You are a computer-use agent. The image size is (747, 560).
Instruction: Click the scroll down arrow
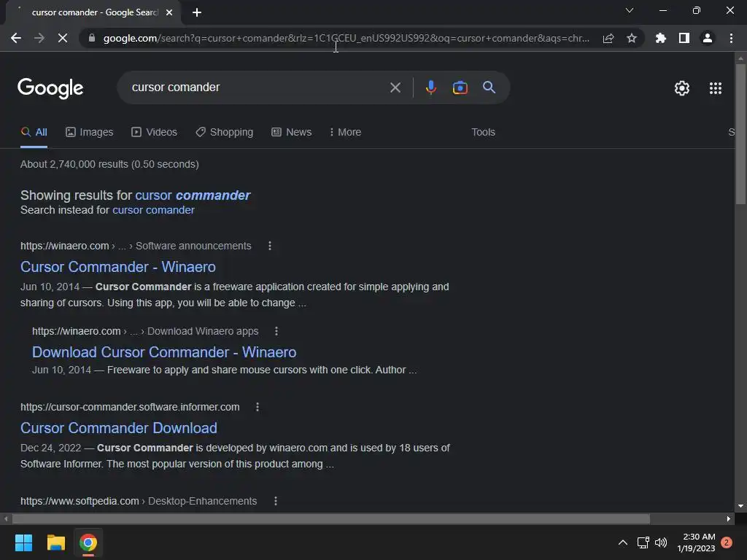pyautogui.click(x=740, y=506)
